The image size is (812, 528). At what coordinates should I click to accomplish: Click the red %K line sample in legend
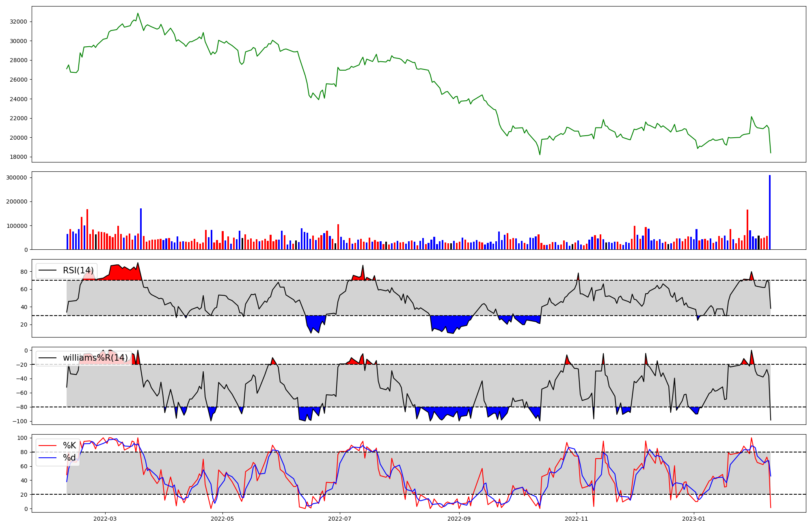pyautogui.click(x=48, y=446)
